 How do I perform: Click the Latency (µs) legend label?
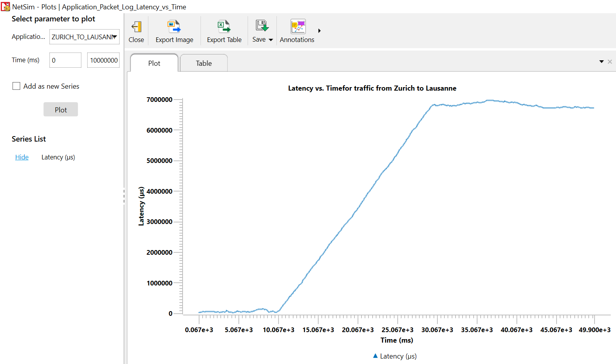pyautogui.click(x=398, y=356)
